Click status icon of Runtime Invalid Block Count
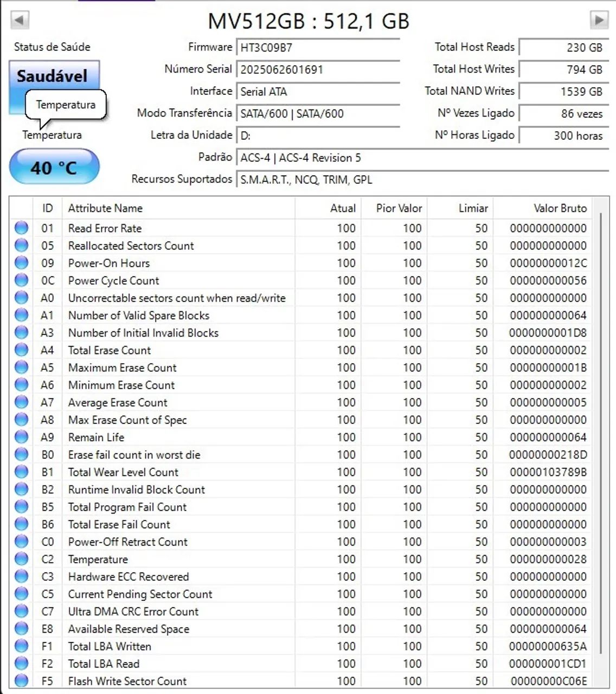 tap(21, 489)
